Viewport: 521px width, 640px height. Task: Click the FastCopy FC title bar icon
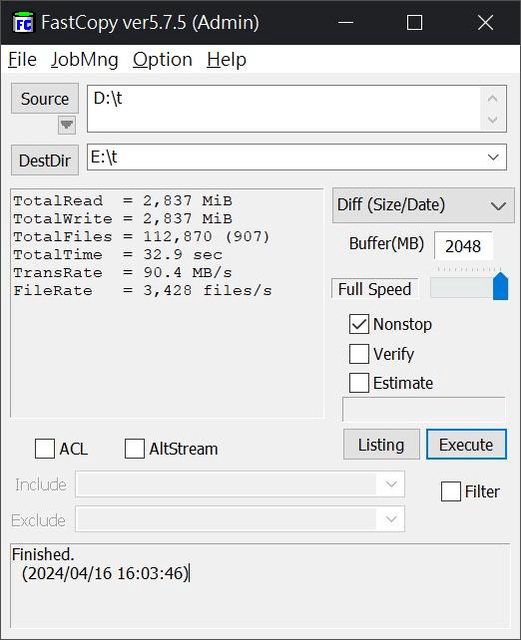pyautogui.click(x=23, y=22)
